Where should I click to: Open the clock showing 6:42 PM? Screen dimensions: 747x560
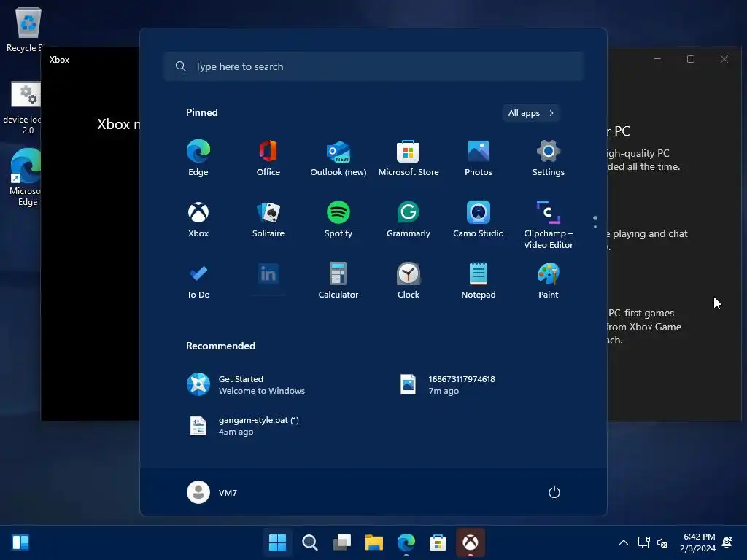(x=698, y=542)
